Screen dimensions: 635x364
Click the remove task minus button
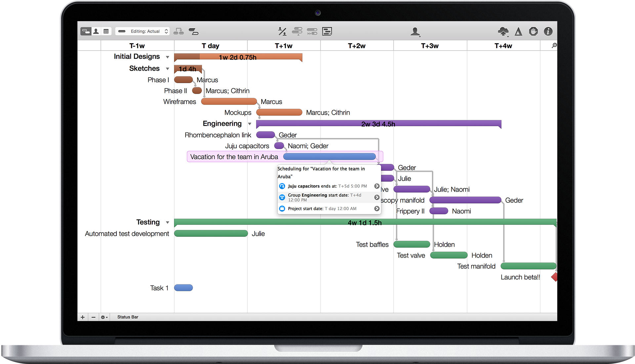pyautogui.click(x=93, y=317)
